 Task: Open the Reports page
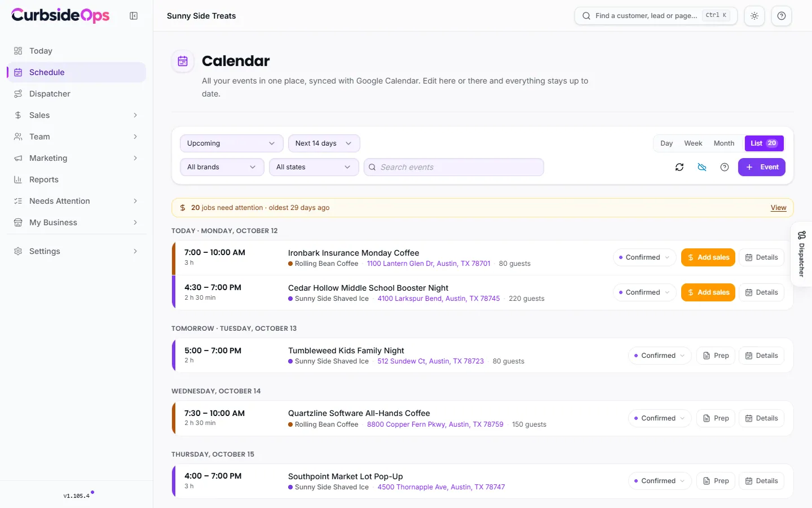[x=77, y=179]
